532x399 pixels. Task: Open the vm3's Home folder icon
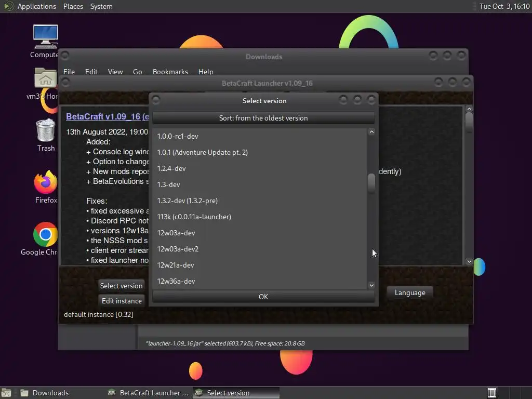click(x=46, y=78)
